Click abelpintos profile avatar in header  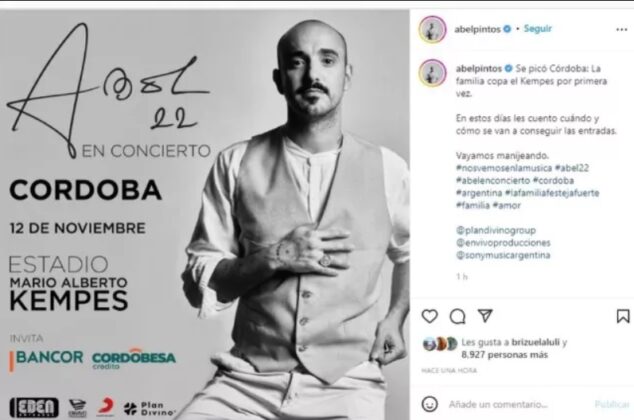point(432,30)
